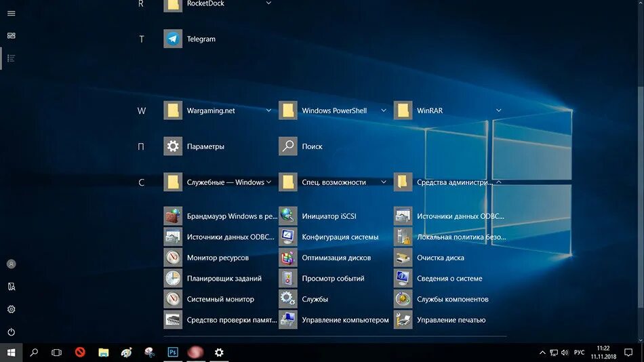Viewport: 644px width, 362px height.
Task: Switch to pinned tiles view
Action: pos(11,36)
